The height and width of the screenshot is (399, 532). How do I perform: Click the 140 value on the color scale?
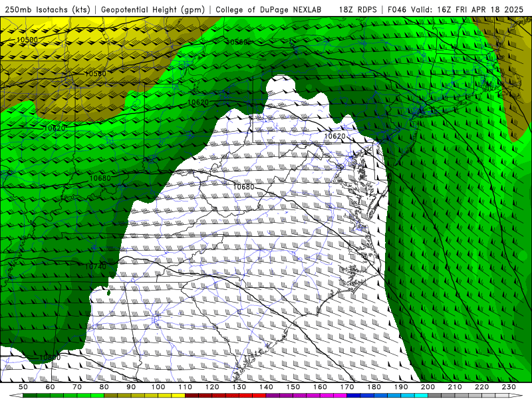pos(266,387)
